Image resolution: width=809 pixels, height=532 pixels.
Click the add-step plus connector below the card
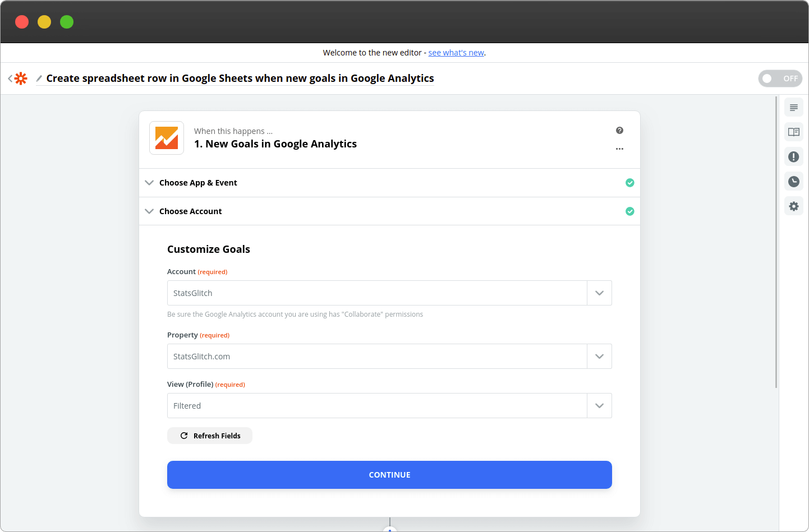pos(390,529)
